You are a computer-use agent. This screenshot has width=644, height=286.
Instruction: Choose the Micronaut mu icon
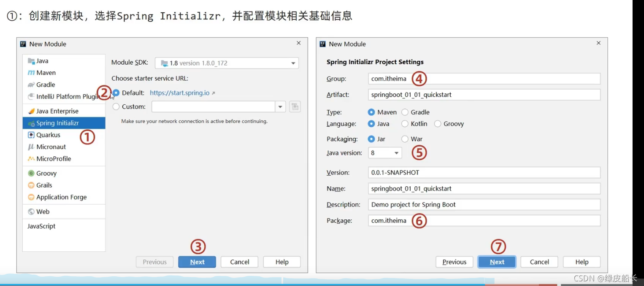click(x=31, y=147)
